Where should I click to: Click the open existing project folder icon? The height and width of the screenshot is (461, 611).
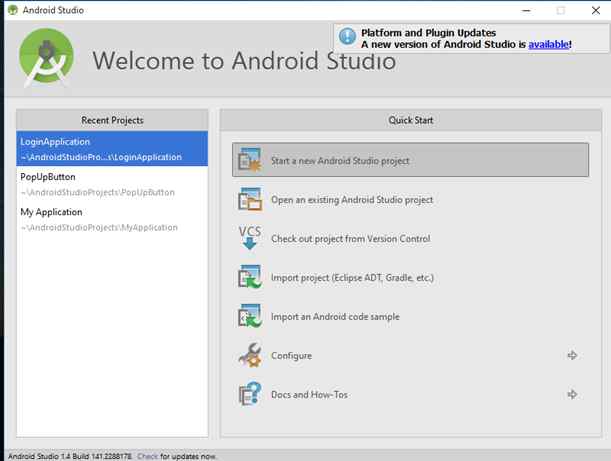point(250,199)
